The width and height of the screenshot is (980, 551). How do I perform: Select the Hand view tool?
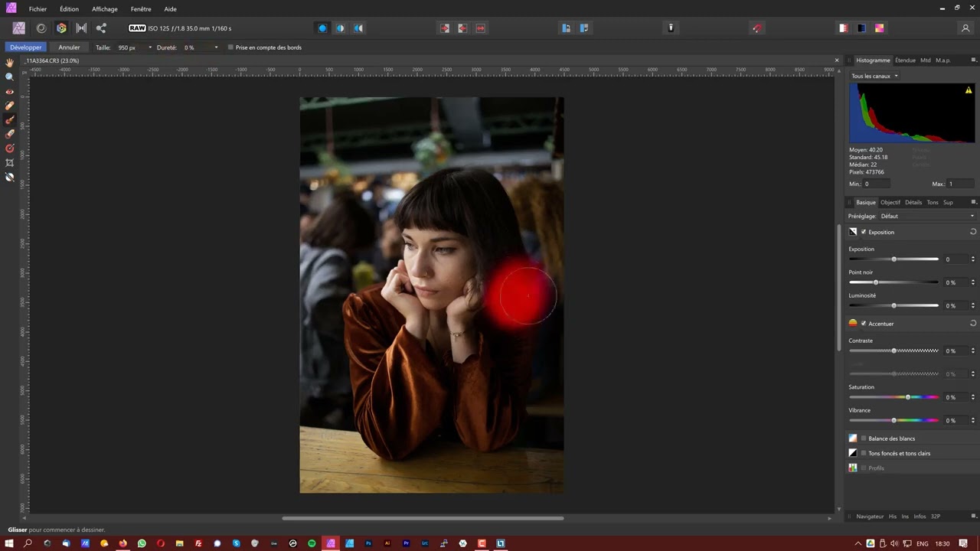9,63
